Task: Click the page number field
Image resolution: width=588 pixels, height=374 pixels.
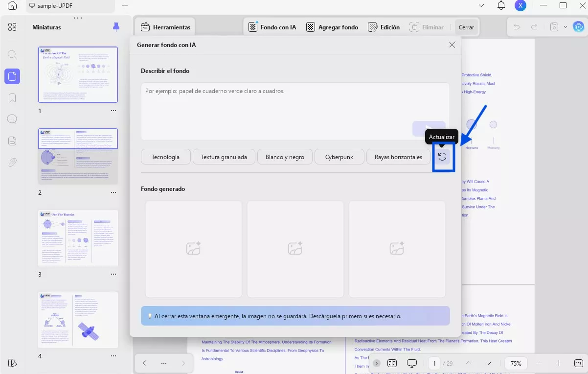Action: 434,363
